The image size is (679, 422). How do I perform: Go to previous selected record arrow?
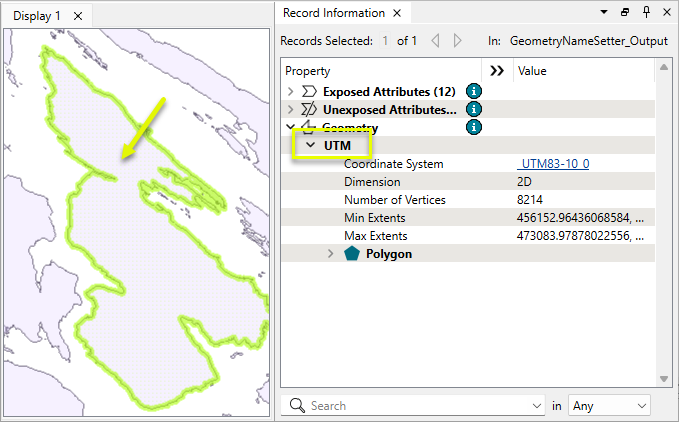pyautogui.click(x=436, y=41)
